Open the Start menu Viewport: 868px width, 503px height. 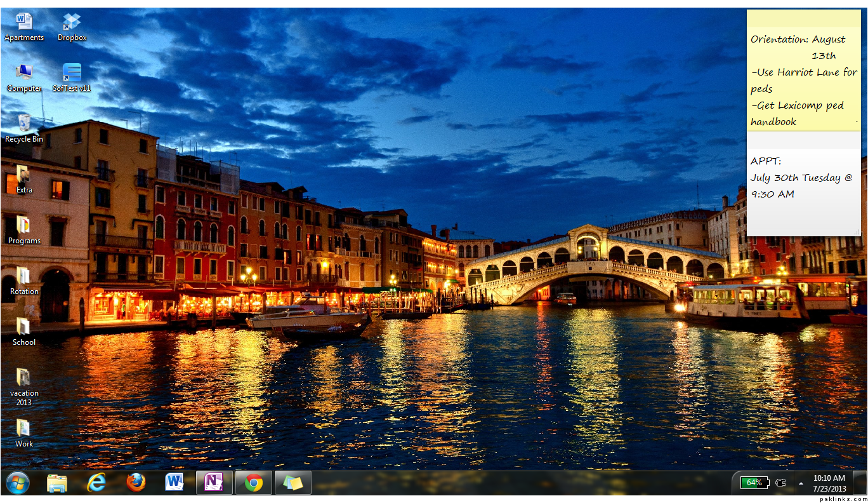pyautogui.click(x=17, y=483)
